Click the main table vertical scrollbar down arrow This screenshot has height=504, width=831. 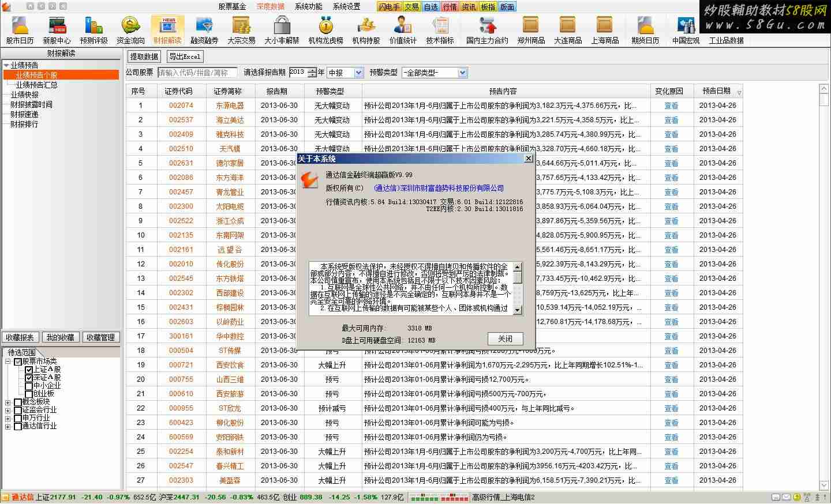pyautogui.click(x=823, y=486)
